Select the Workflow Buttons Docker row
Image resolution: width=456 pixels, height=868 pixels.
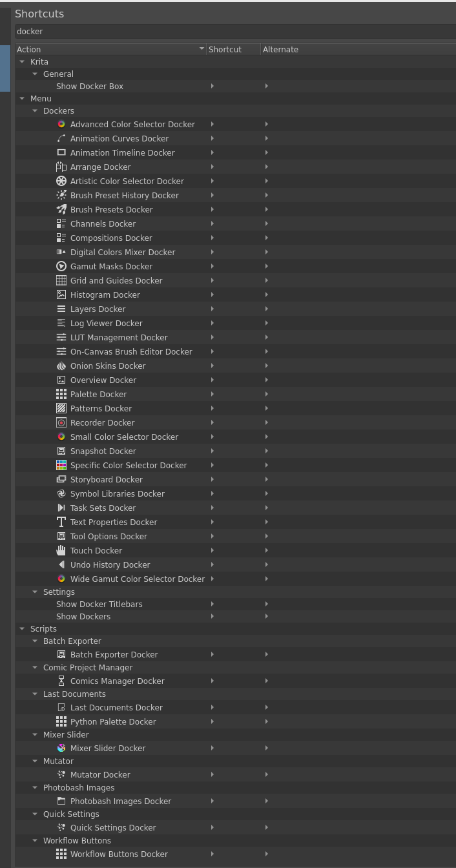pyautogui.click(x=235, y=854)
